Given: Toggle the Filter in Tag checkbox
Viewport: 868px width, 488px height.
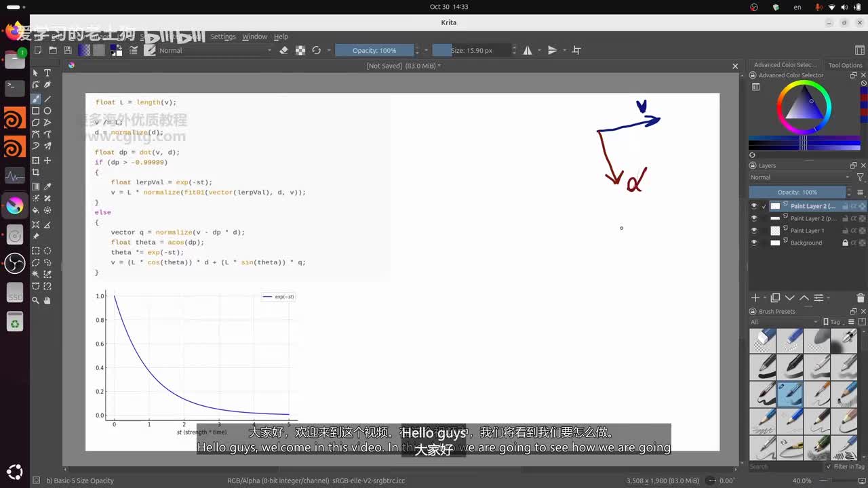Looking at the screenshot, I should pos(829,466).
